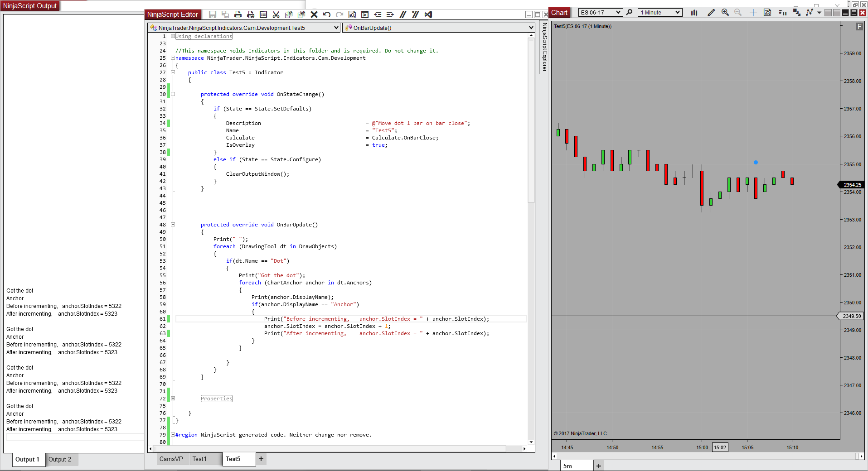Undo the last edit in the editor
Image resolution: width=868 pixels, height=471 pixels.
(x=327, y=14)
